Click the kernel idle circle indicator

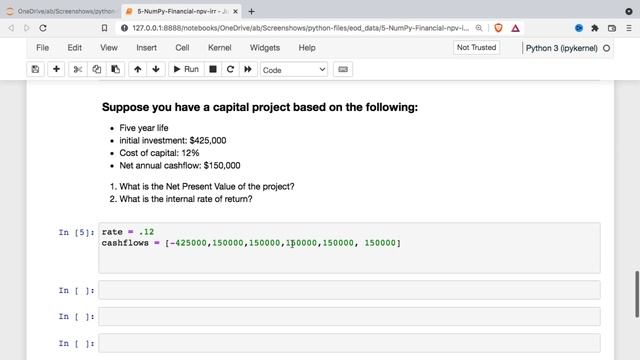(x=607, y=48)
